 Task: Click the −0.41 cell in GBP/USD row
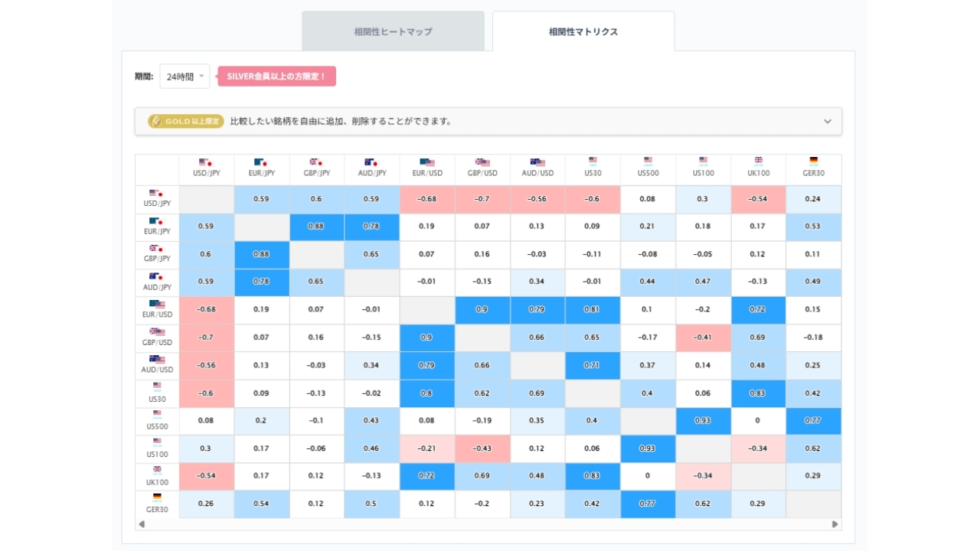point(703,337)
